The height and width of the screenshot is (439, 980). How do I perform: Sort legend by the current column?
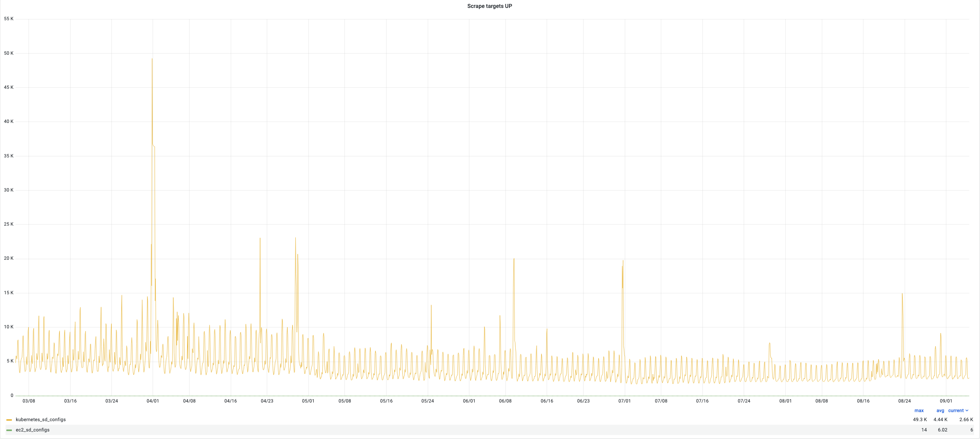956,410
